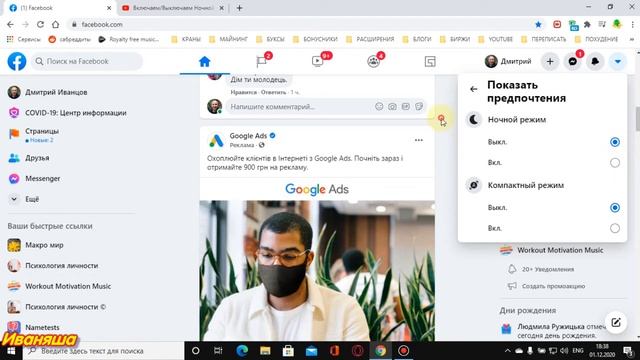Open КРАНЫ bookmarks folder

pyautogui.click(x=186, y=39)
